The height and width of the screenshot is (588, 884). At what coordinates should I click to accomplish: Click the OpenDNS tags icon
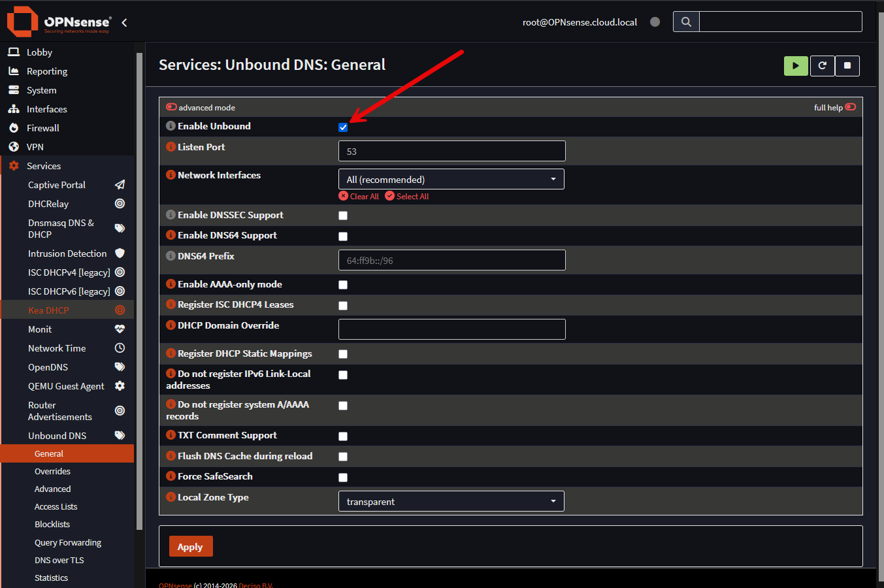coord(120,367)
